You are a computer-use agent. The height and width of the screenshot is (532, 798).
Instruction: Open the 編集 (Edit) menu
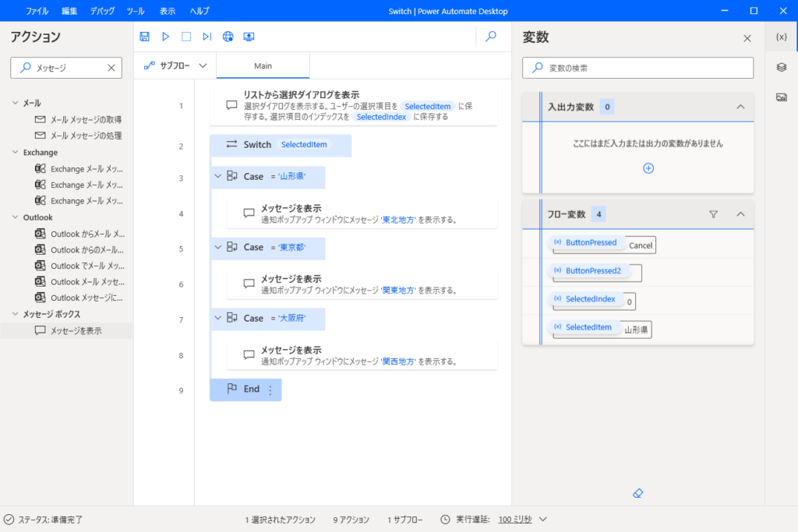69,11
